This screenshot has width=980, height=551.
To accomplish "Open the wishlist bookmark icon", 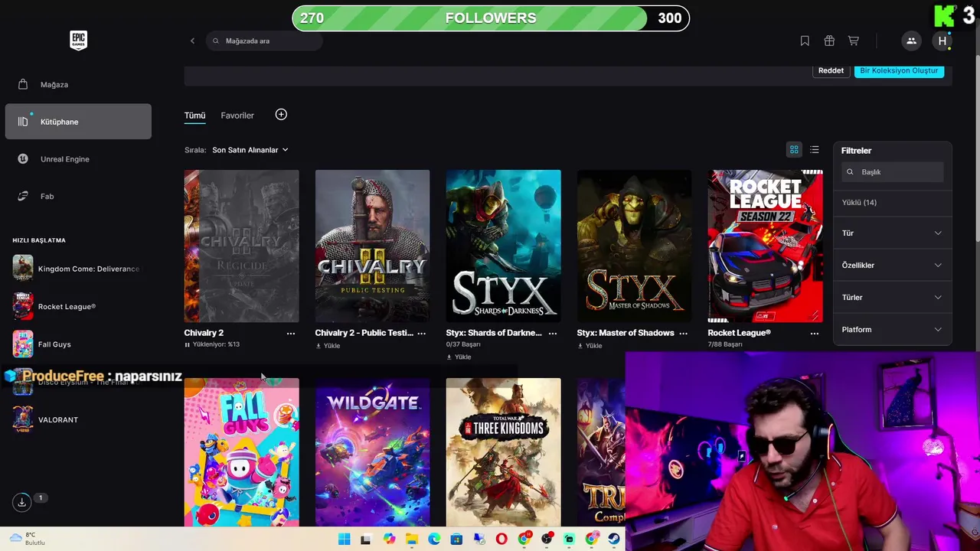I will point(805,41).
